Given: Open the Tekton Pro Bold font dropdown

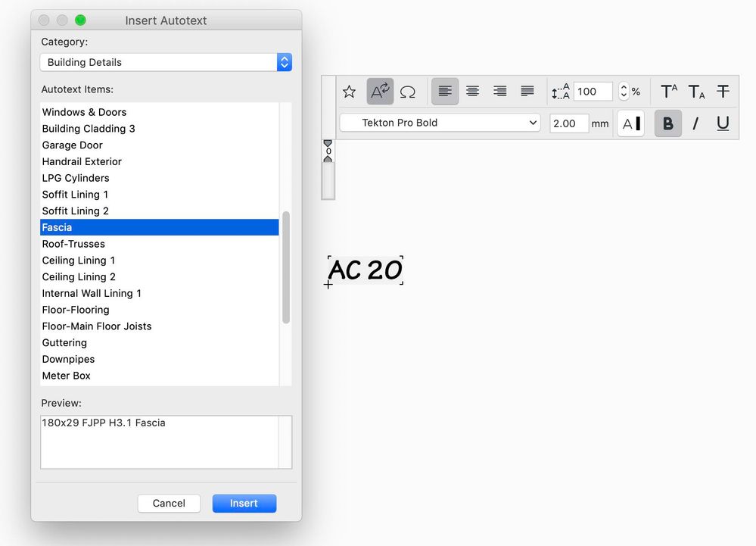Looking at the screenshot, I should click(440, 123).
